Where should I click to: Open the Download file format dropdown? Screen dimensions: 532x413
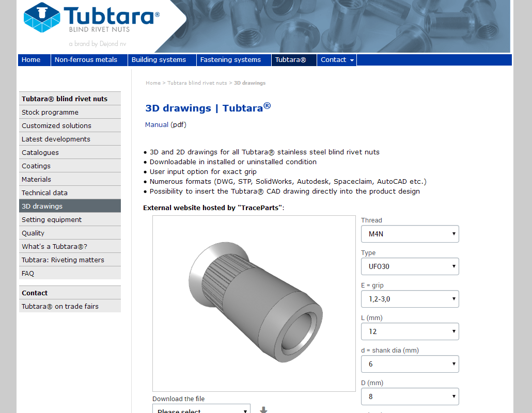[x=201, y=409]
